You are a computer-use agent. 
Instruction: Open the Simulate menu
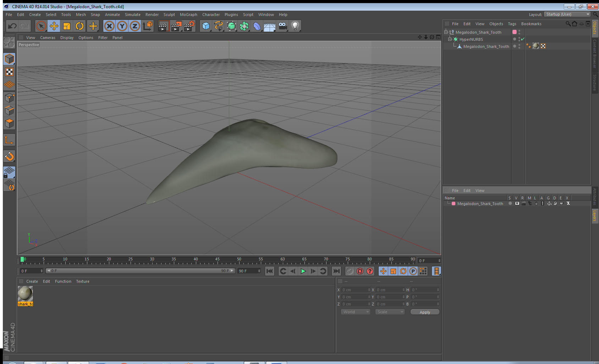click(132, 15)
